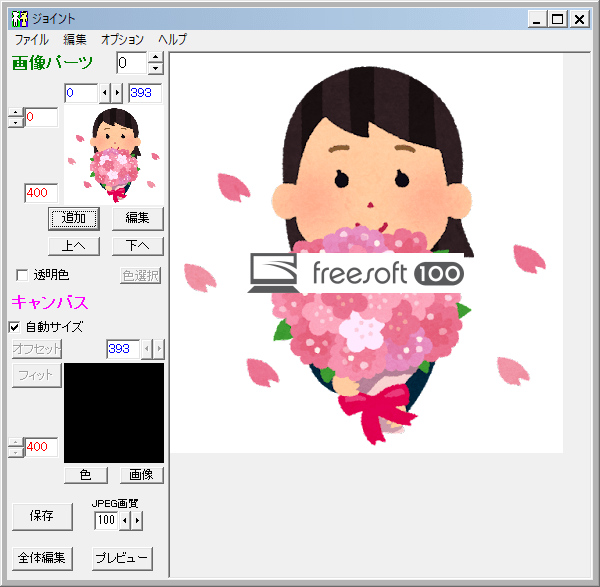The width and height of the screenshot is (600, 587).
Task: Uncheck the 自動サイズ checkbox
Action: tap(15, 327)
